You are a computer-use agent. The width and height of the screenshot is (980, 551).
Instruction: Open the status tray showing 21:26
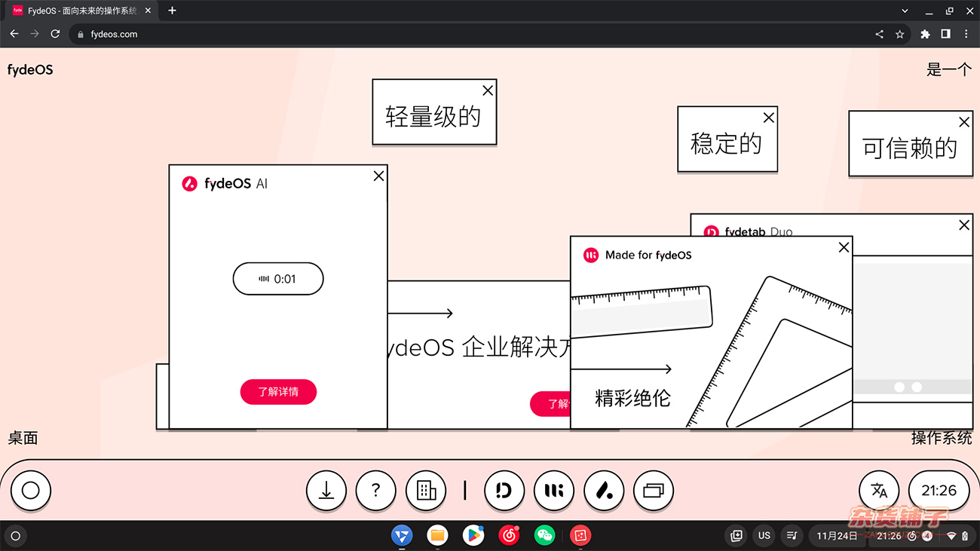tap(921, 535)
